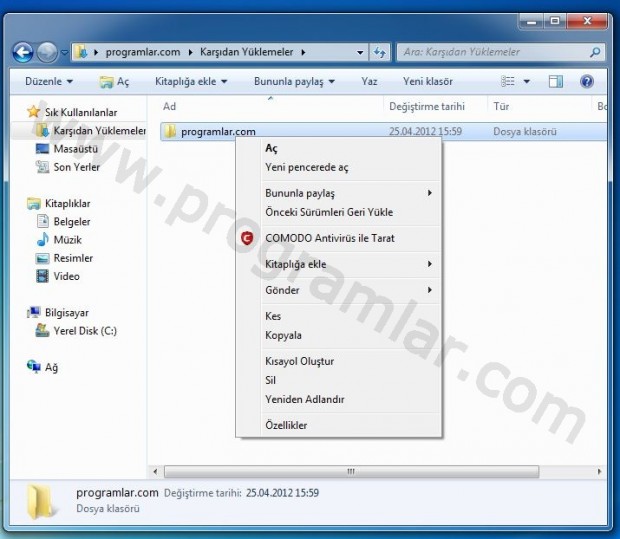Viewport: 620px width, 539px height.
Task: Open view options dropdown arrow
Action: [x=526, y=81]
